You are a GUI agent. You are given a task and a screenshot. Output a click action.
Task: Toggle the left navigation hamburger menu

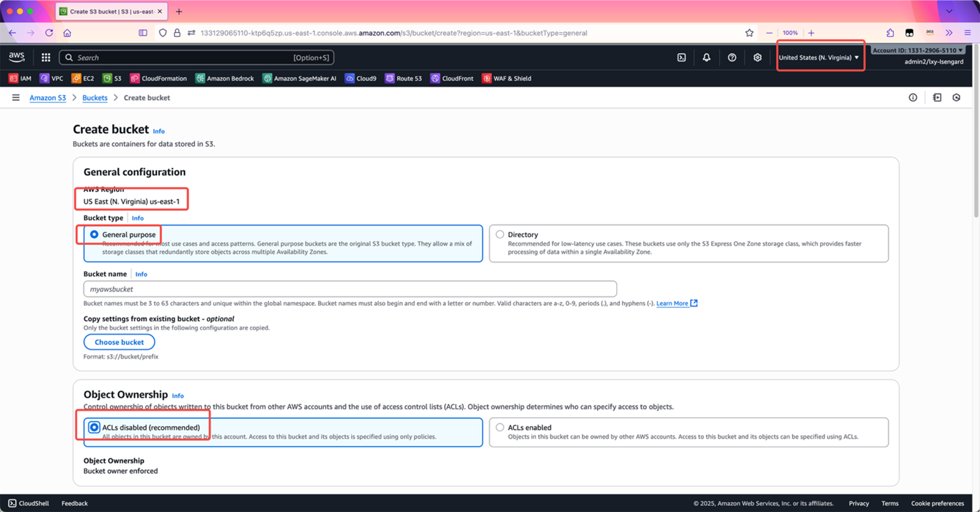(16, 98)
